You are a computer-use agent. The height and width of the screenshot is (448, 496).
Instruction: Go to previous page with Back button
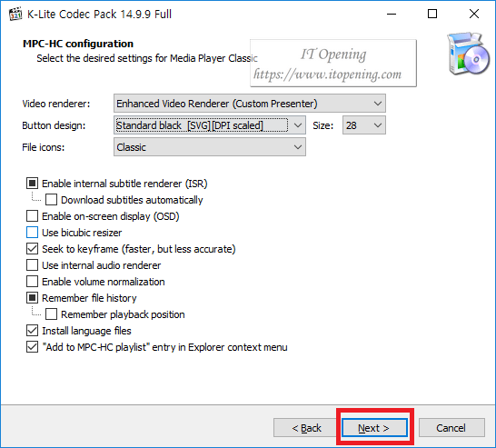306,428
